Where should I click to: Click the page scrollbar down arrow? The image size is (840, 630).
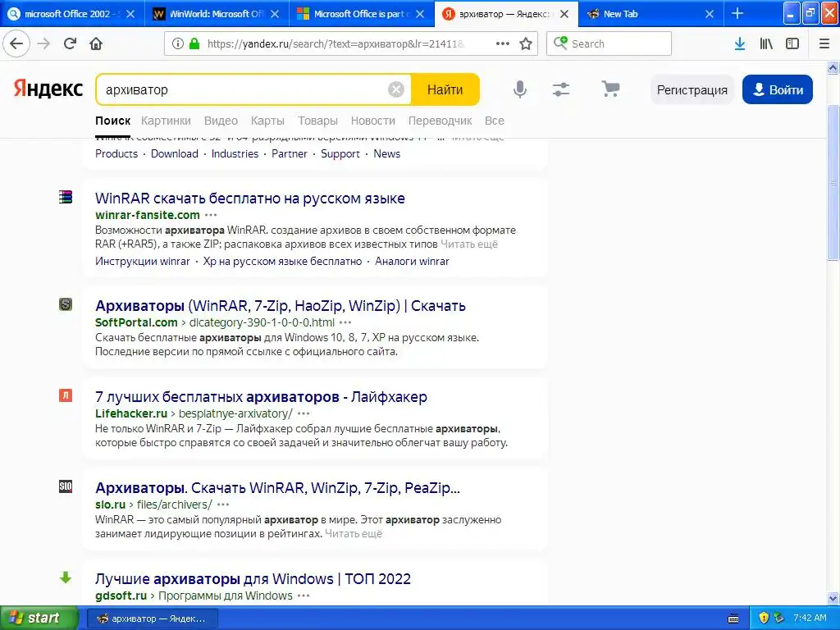click(x=833, y=598)
